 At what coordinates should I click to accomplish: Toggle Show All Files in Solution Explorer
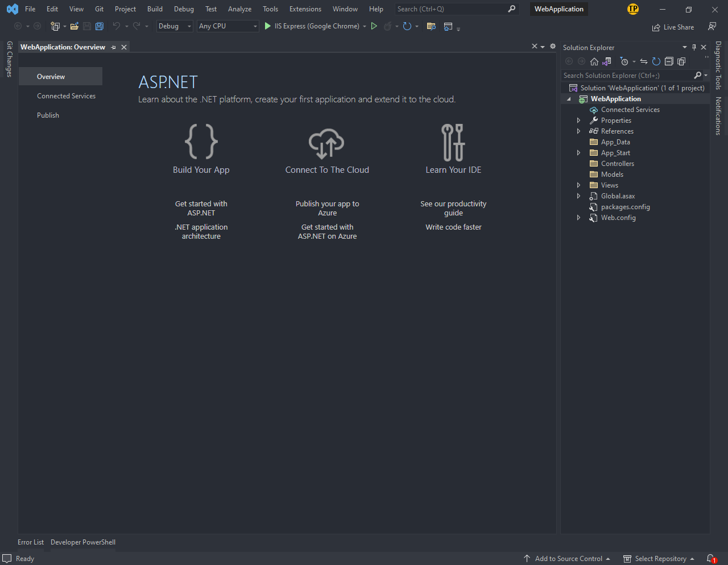pyautogui.click(x=681, y=61)
